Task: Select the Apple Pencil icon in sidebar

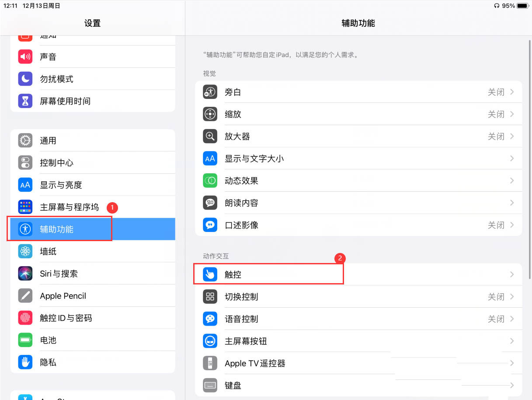Action: 25,295
